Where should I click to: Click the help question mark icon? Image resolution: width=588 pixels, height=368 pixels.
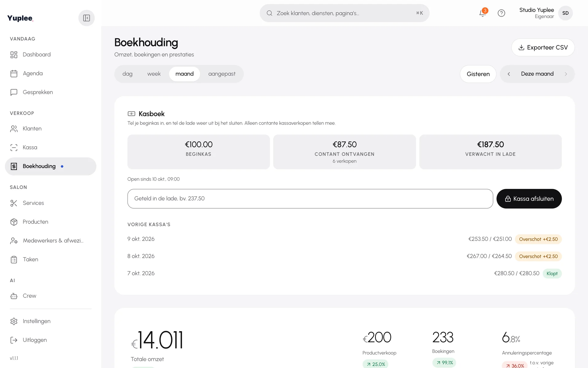coord(501,13)
